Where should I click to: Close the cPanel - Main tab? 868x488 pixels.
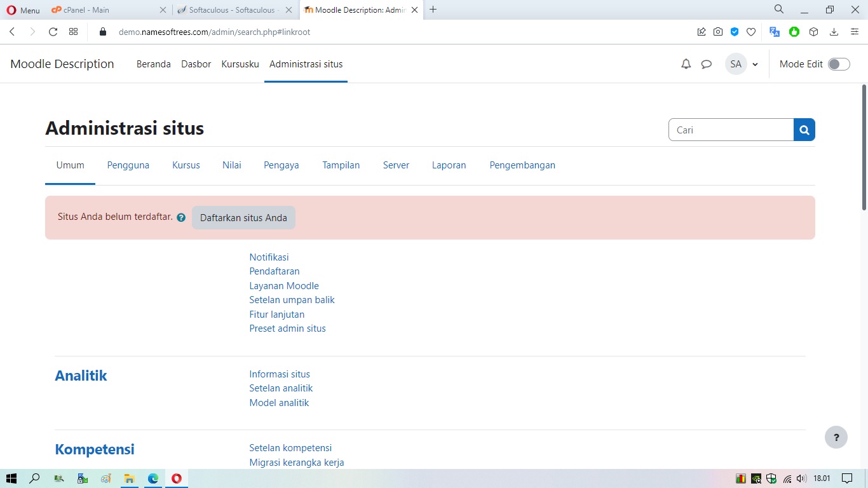pos(163,10)
